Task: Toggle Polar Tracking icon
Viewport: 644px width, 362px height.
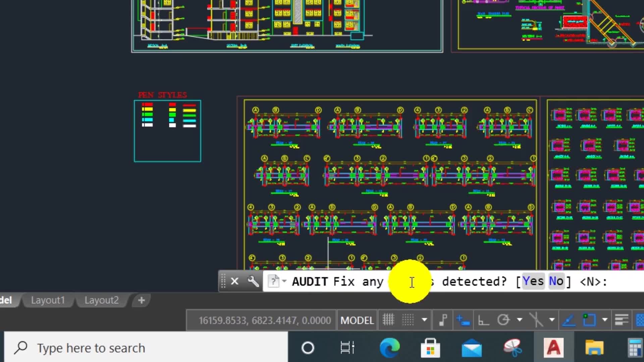Action: (503, 320)
